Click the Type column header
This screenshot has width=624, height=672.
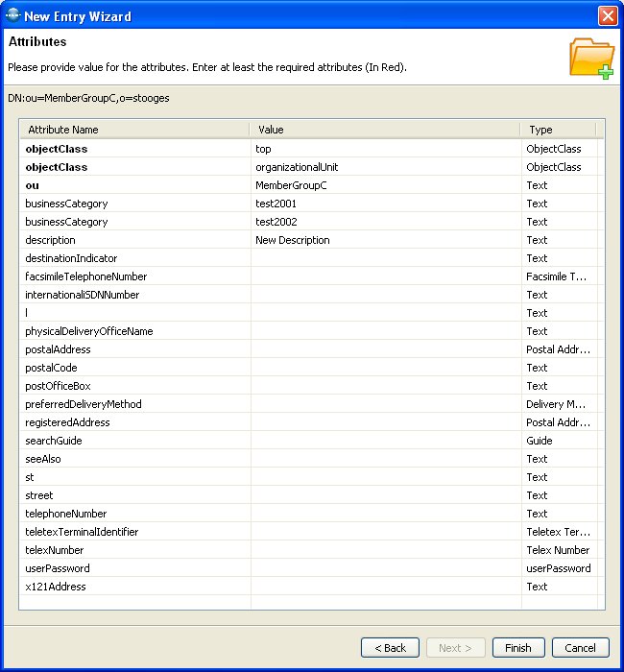pos(558,130)
